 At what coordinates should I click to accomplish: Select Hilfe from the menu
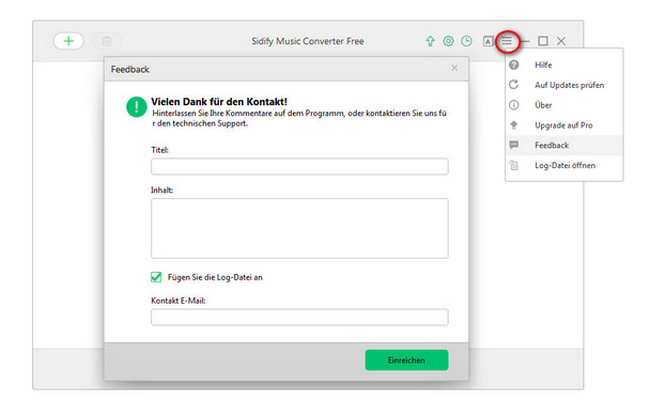click(x=564, y=65)
